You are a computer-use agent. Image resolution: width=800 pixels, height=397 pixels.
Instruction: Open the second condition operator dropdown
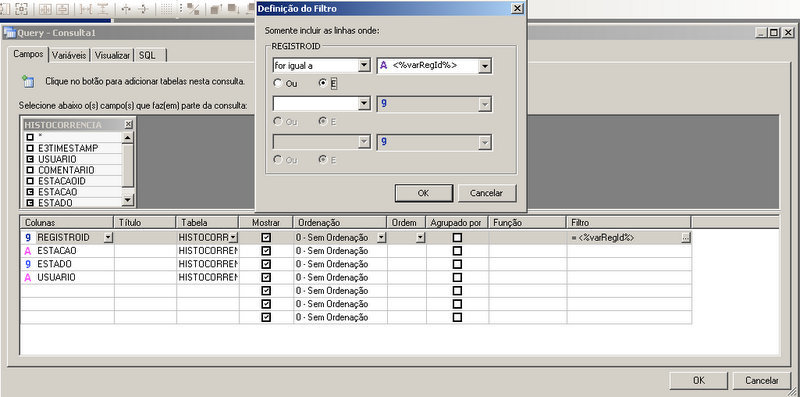(x=364, y=104)
